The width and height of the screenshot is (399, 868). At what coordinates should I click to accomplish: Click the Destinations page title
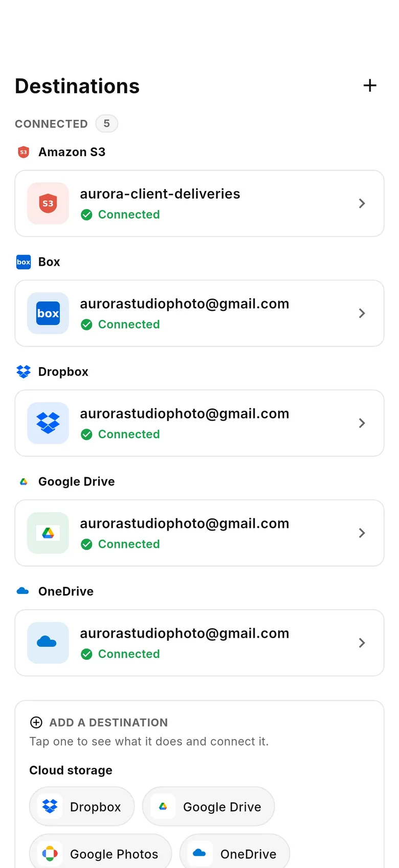point(77,86)
